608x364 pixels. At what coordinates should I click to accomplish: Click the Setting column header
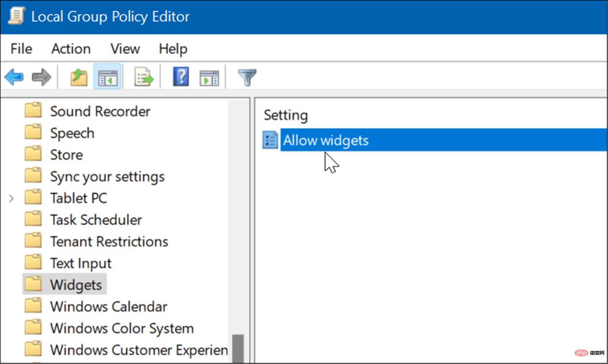[x=286, y=115]
